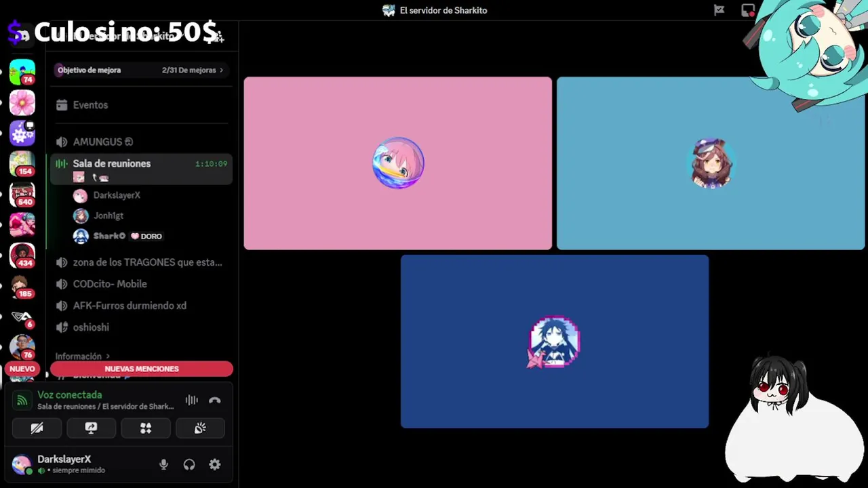This screenshot has height=488, width=868.
Task: Open the server icon with 6 badge
Action: [22, 317]
